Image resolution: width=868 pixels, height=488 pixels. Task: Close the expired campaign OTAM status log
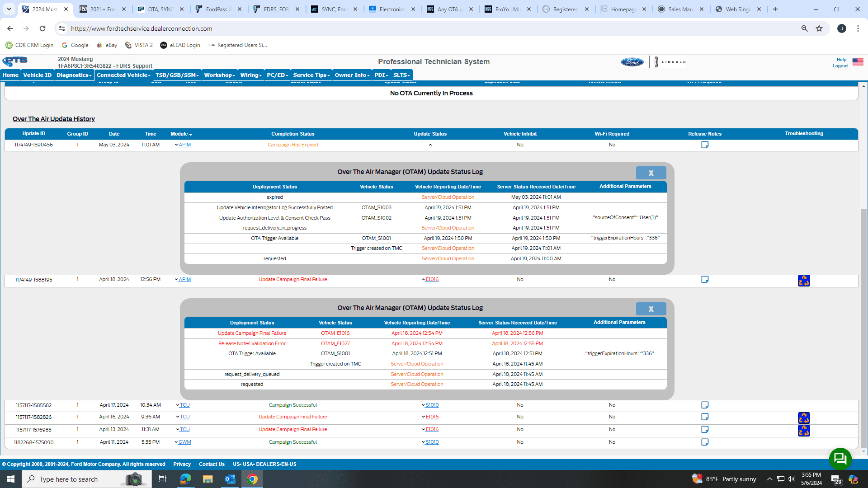[x=651, y=173]
